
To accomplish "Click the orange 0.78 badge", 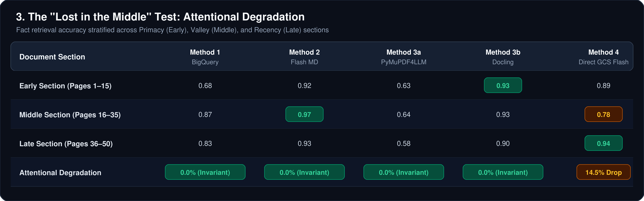I will tap(603, 114).
